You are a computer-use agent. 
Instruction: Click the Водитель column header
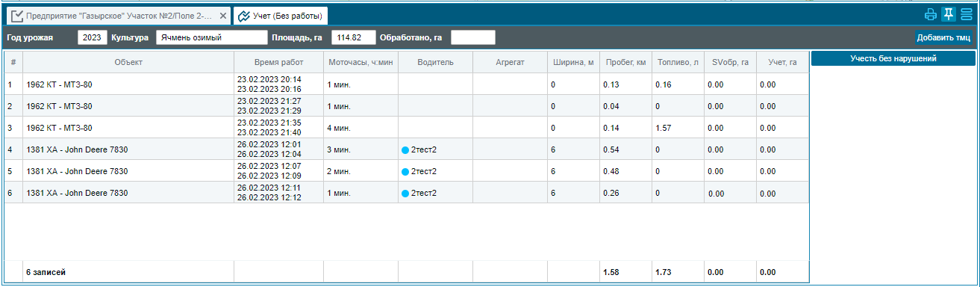click(x=435, y=62)
